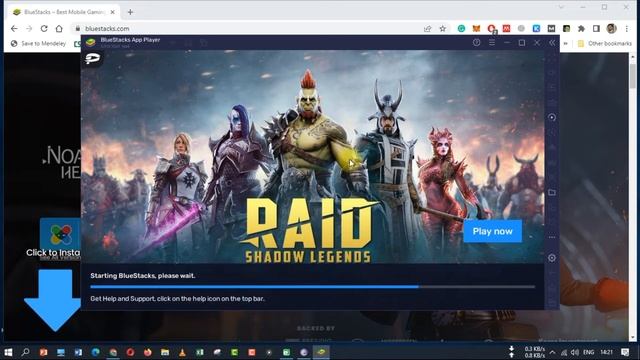Open the blue K extension icon
640x360 pixels.
pyautogui.click(x=536, y=29)
